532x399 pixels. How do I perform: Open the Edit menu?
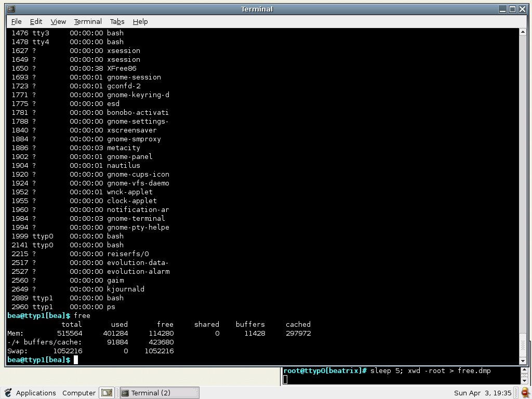(36, 22)
